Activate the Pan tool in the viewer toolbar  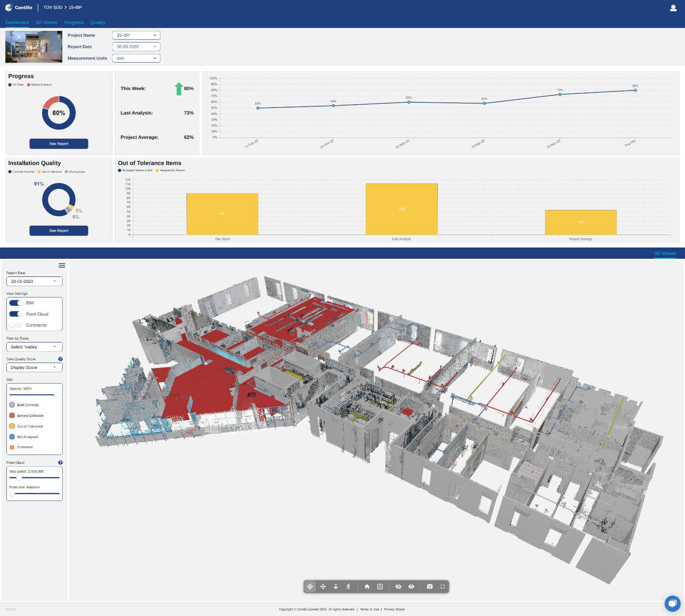pos(323,586)
